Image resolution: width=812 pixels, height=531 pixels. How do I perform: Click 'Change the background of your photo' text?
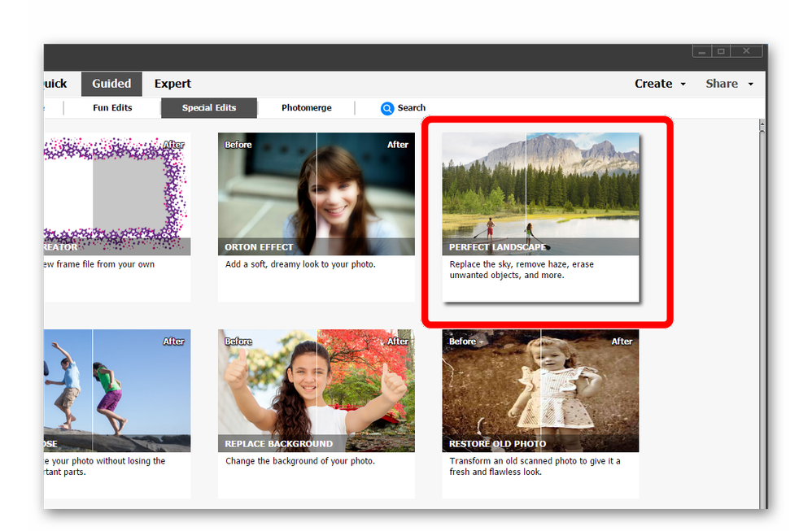point(300,461)
